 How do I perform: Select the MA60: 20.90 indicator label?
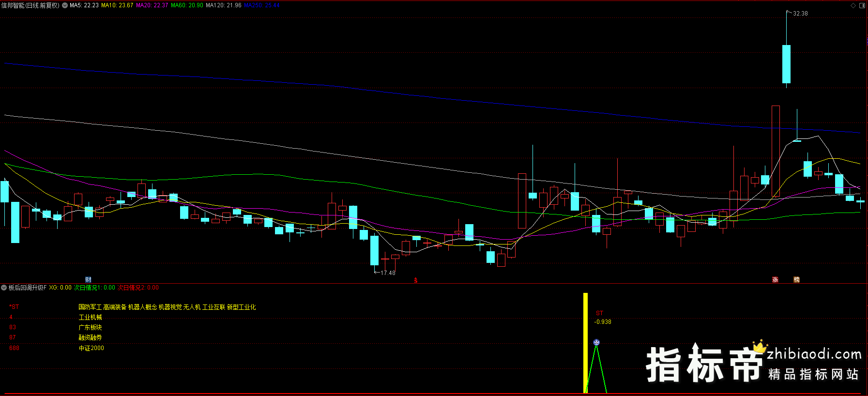click(187, 5)
